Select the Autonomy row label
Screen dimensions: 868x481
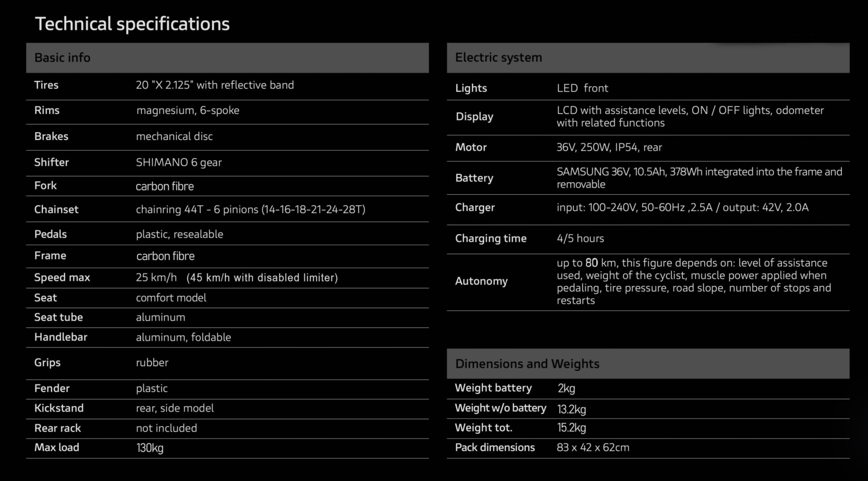click(481, 281)
